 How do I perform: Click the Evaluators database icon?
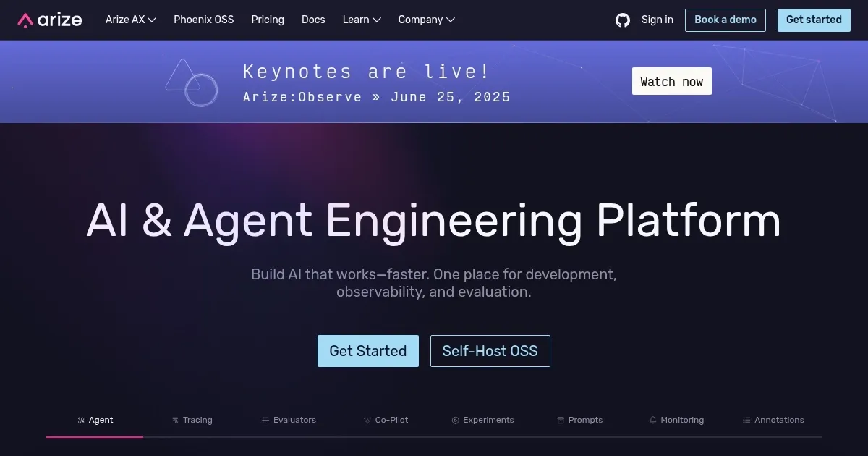pos(265,420)
